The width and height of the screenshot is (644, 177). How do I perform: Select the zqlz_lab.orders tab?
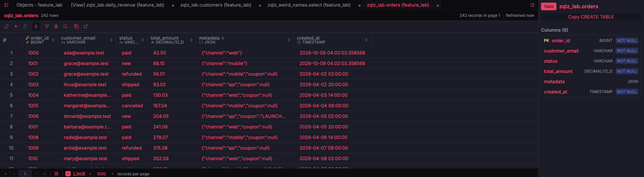pyautogui.click(x=398, y=5)
